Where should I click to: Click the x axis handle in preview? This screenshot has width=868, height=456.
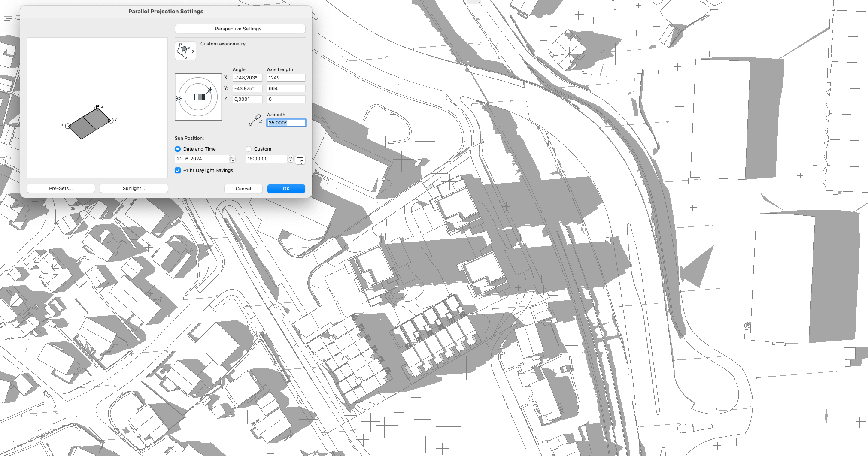click(68, 126)
